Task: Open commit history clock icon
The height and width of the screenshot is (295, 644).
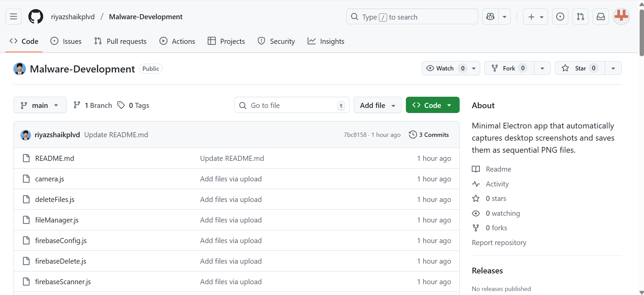Action: [413, 135]
